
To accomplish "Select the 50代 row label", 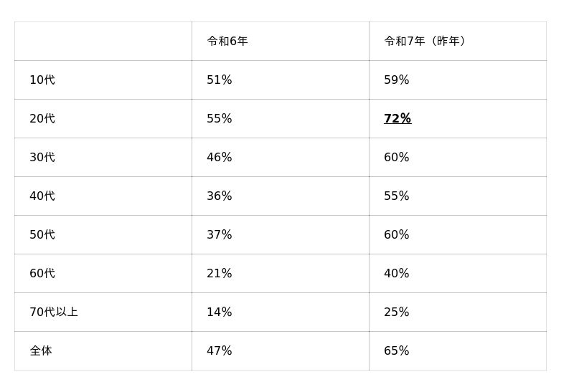I will click(x=42, y=235).
